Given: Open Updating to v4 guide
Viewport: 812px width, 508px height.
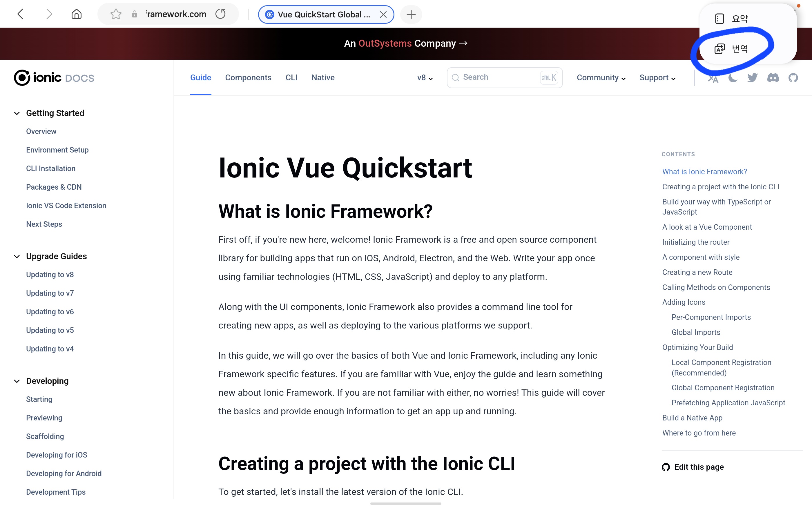Looking at the screenshot, I should [50, 349].
